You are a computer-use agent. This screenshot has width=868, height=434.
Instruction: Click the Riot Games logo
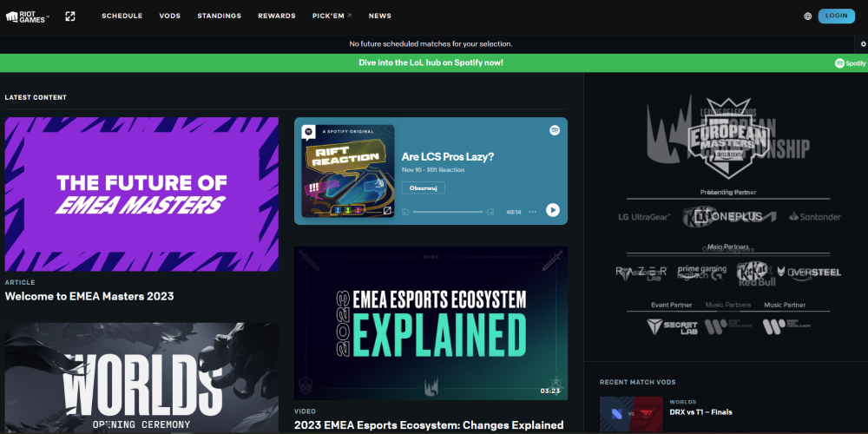coord(27,16)
